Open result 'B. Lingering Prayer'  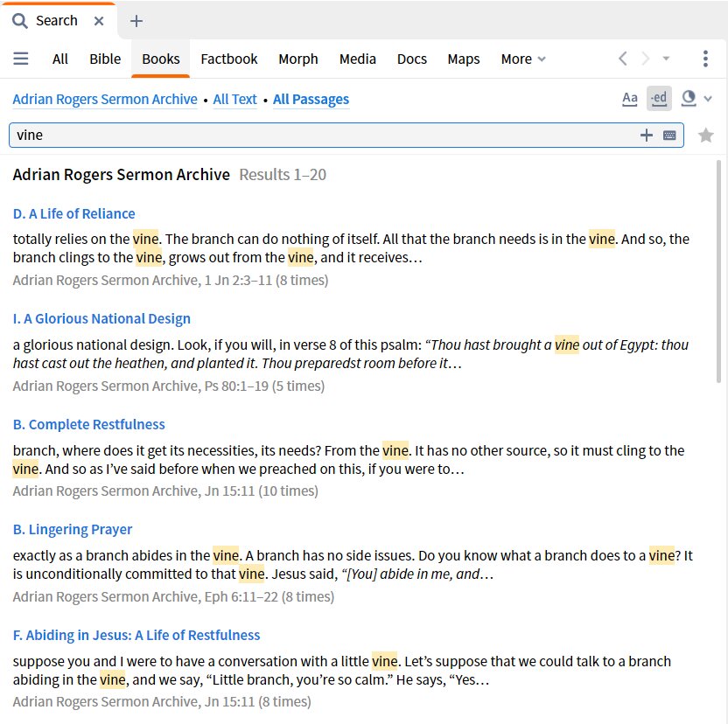click(x=73, y=530)
